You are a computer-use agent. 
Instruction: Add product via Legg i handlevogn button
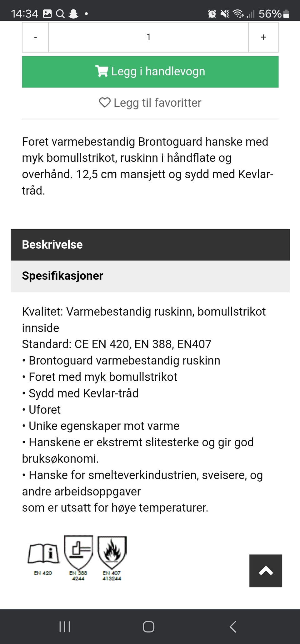150,72
